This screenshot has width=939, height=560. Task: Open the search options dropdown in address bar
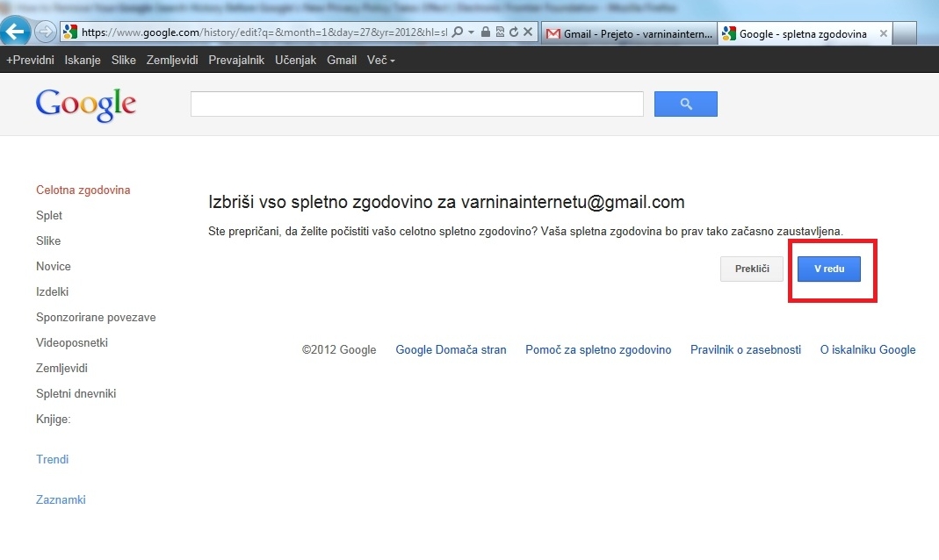click(x=471, y=32)
